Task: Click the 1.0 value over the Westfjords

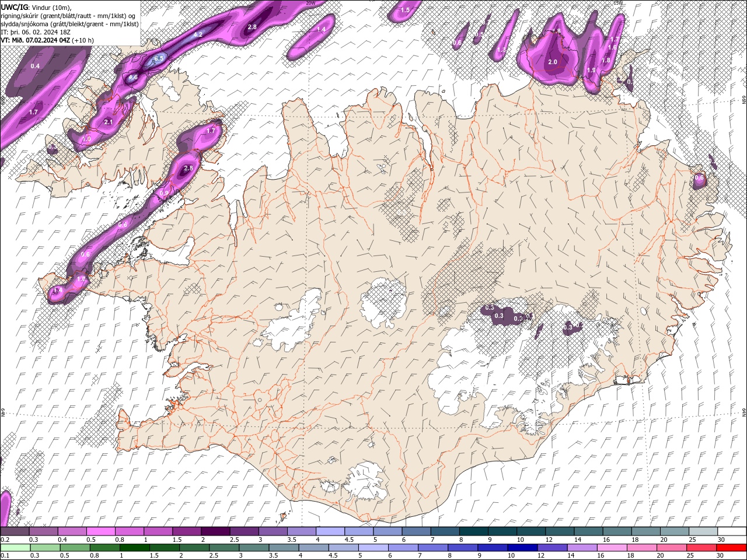Action: [x=86, y=139]
